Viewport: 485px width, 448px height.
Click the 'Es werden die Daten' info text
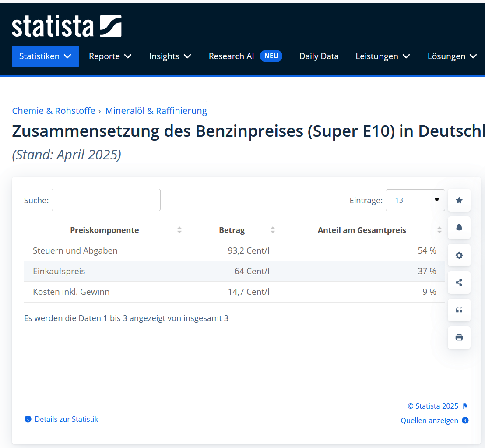(x=126, y=318)
